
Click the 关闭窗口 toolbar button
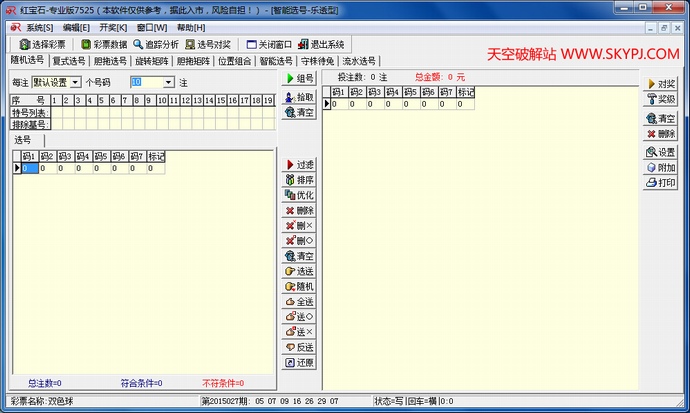pos(268,45)
